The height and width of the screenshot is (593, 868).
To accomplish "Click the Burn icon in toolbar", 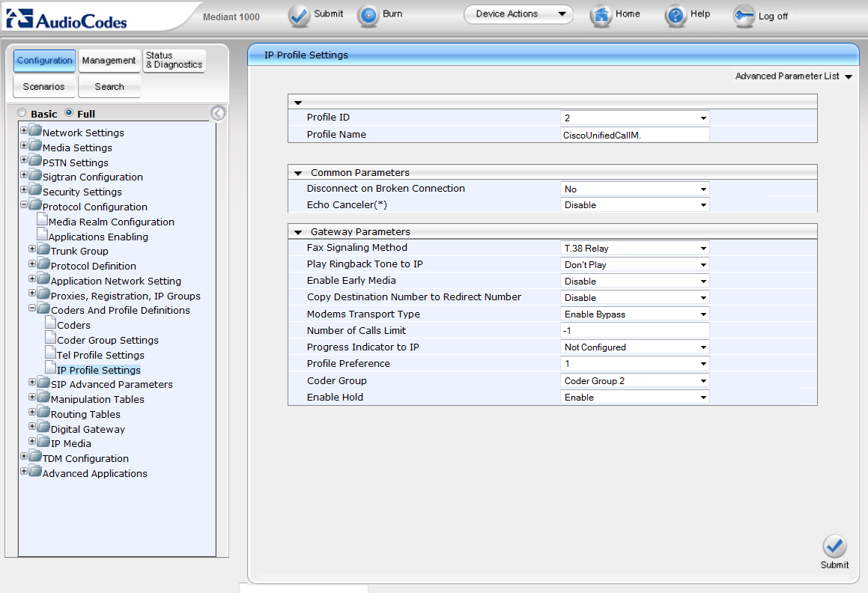I will [368, 16].
